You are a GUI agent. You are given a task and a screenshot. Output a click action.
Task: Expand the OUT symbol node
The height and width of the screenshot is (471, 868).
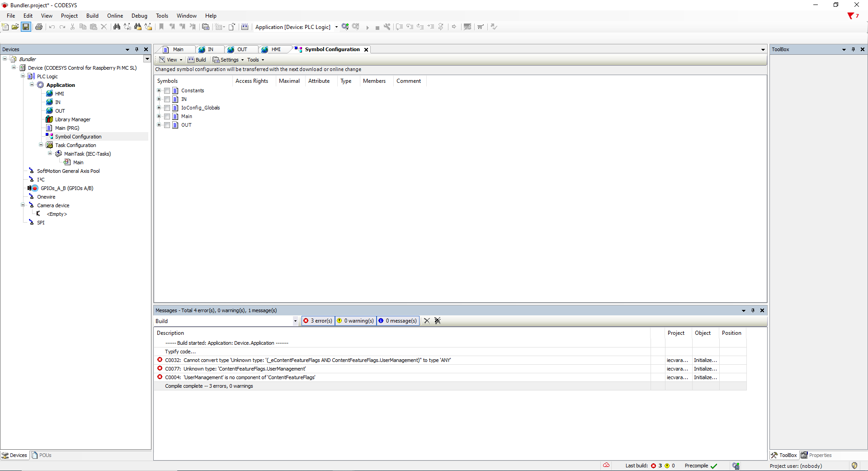pos(159,125)
